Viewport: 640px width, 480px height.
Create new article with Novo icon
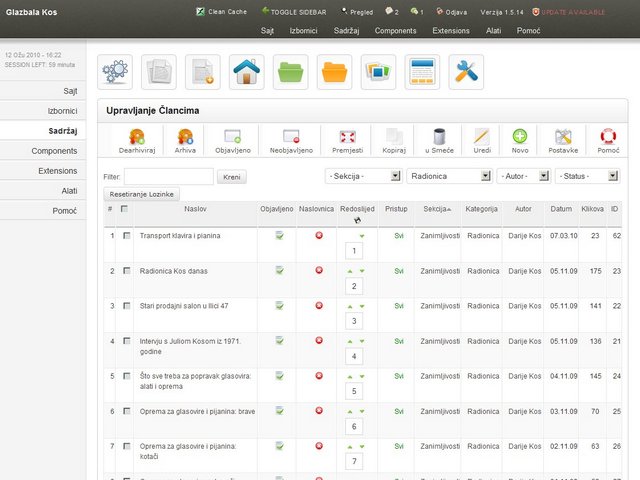point(520,138)
